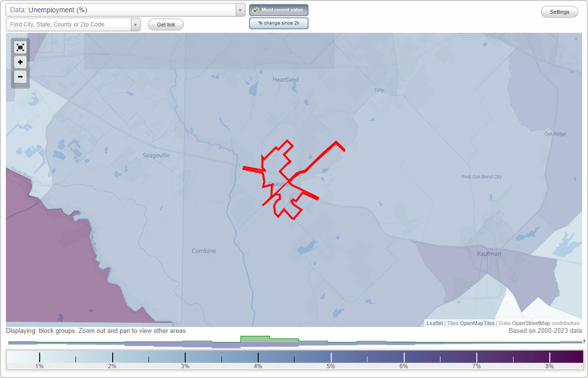The image size is (588, 378).
Task: Click the Kaufman label on map
Action: tap(489, 254)
